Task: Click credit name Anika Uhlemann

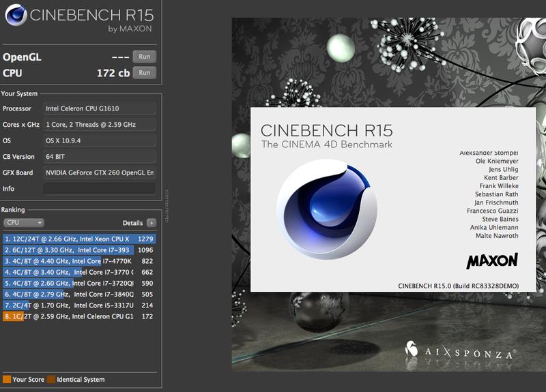Action: pos(494,228)
